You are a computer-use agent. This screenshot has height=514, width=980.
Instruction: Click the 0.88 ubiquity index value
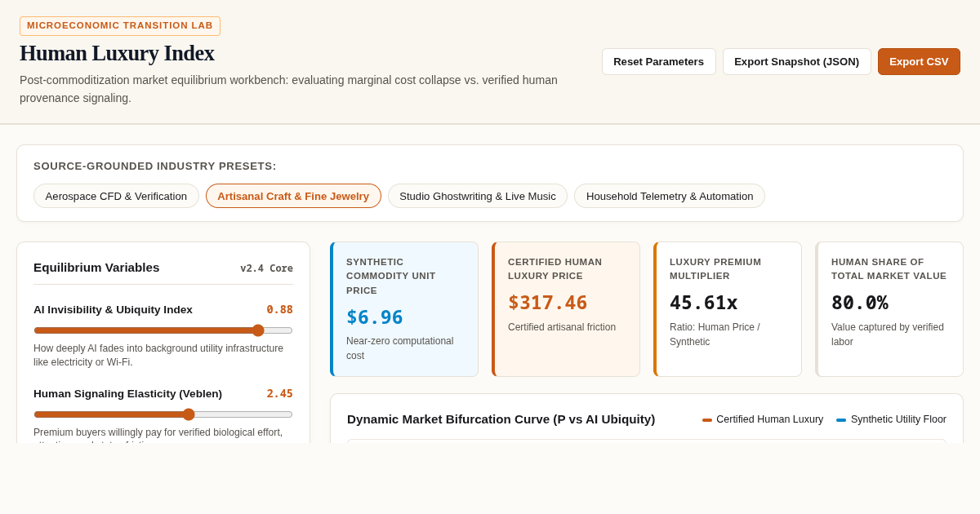point(279,309)
